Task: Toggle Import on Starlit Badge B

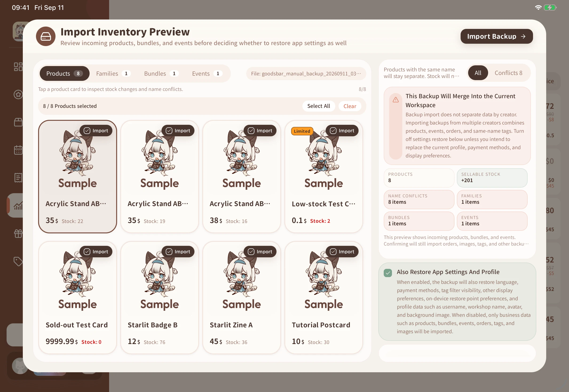Action: click(x=178, y=251)
